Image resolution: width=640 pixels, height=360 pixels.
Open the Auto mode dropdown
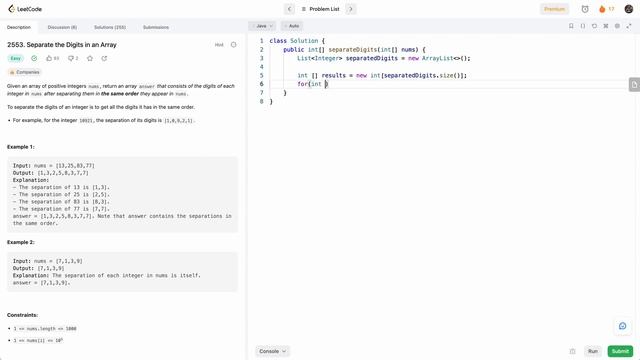click(x=292, y=26)
